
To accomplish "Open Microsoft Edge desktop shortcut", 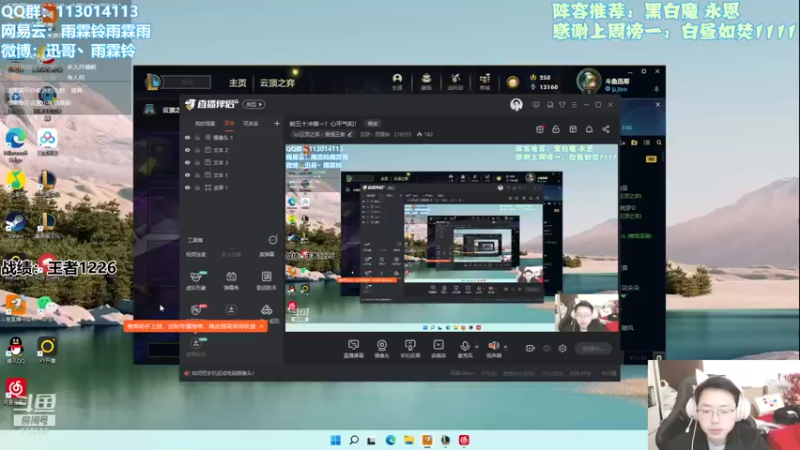I will pyautogui.click(x=15, y=144).
